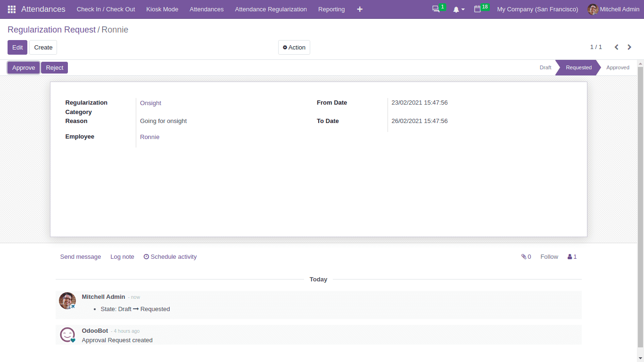Open the Action dropdown menu
Viewport: 644px width, 362px height.
click(x=294, y=47)
